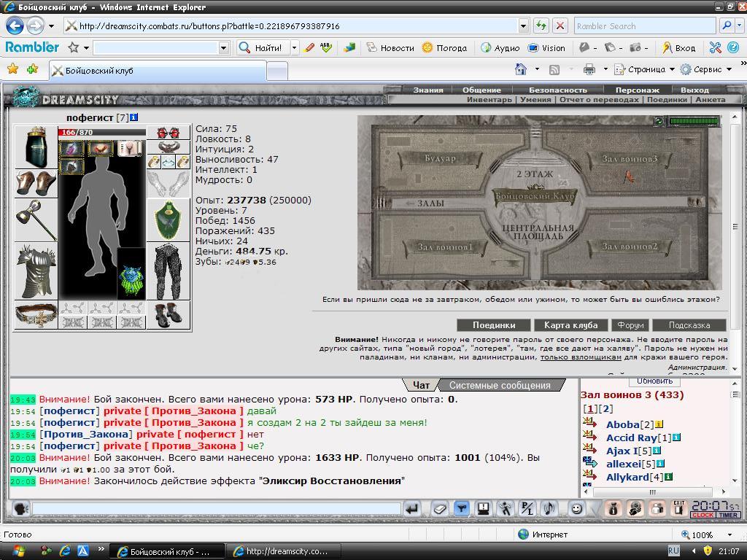Toggle the chat sound note icon
The width and height of the screenshot is (747, 560).
(x=549, y=509)
